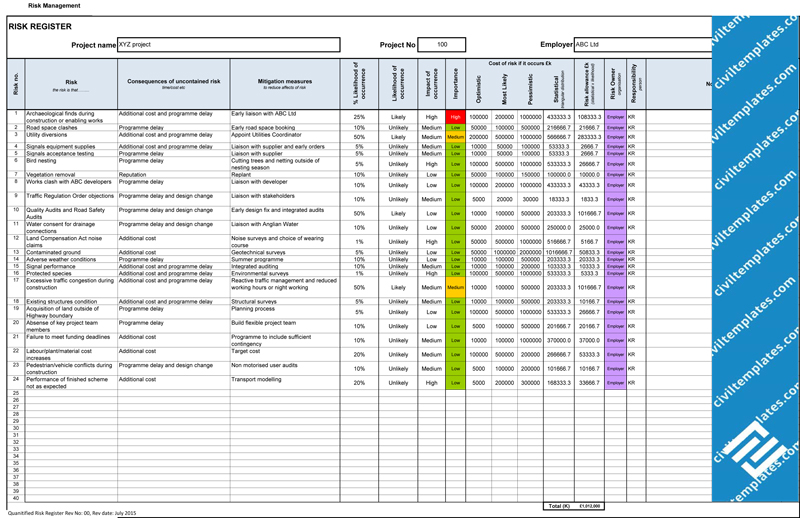Select the 'Existing structures condition' cell
800x518 pixels.
[71, 302]
